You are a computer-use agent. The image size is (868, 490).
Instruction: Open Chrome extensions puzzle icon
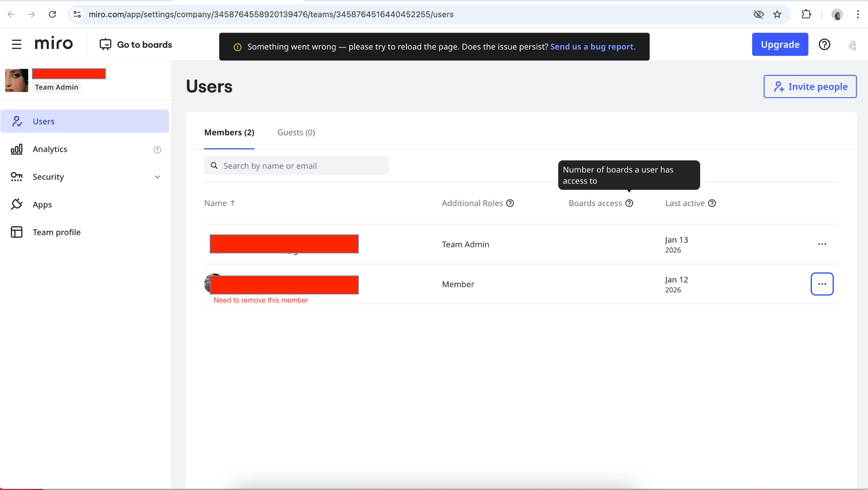pyautogui.click(x=806, y=14)
